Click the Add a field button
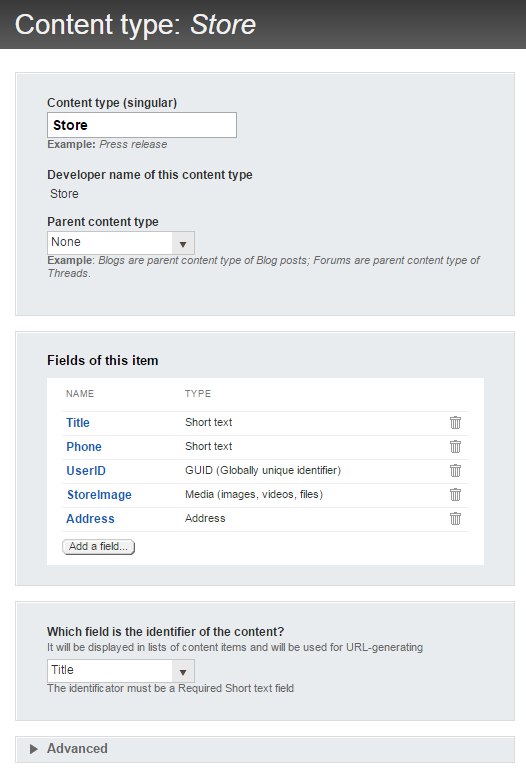This screenshot has width=526, height=774. (x=99, y=546)
